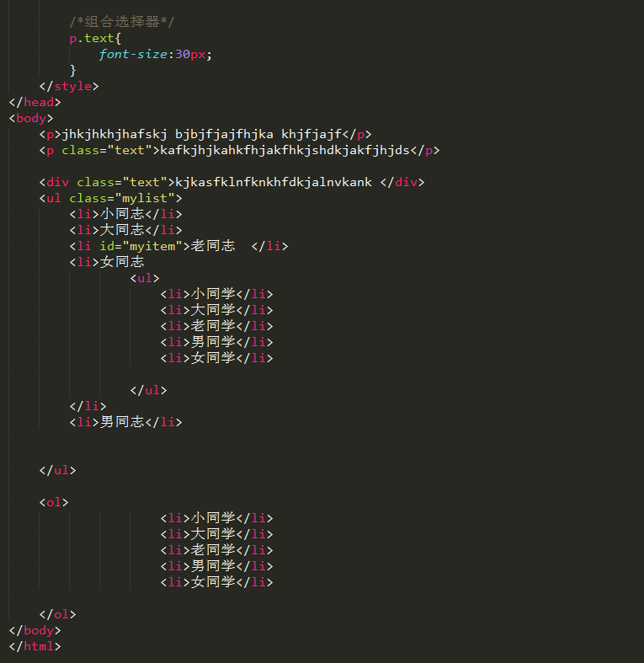This screenshot has height=663, width=644.
Task: Click the text kjkasfklnfknkhfdkjalnvkank in the div
Action: [x=274, y=182]
